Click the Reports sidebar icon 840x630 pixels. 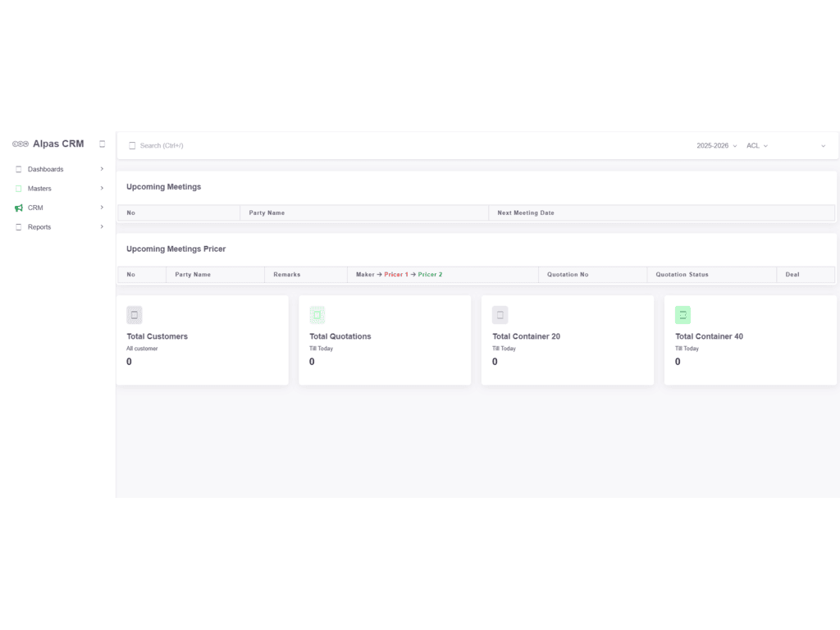click(19, 227)
